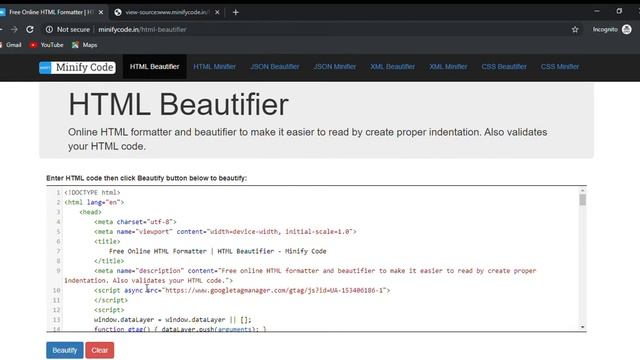Restore down the browser window

click(619, 11)
